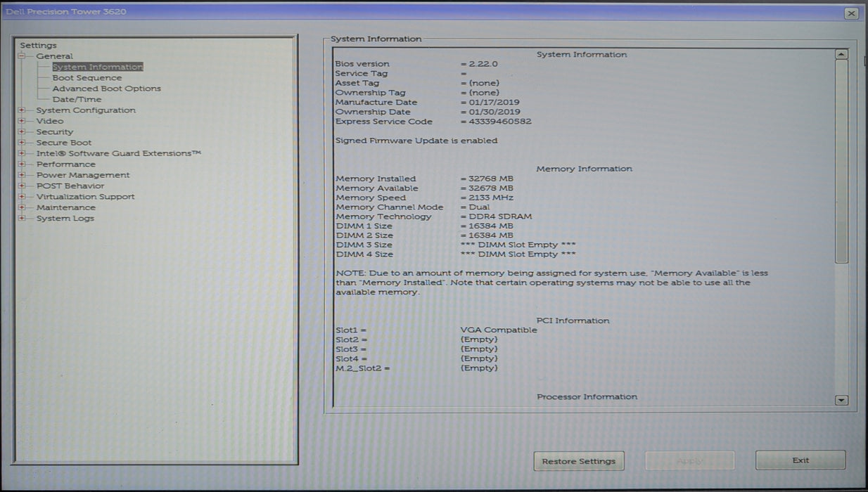Expand the Video settings node

[22, 121]
